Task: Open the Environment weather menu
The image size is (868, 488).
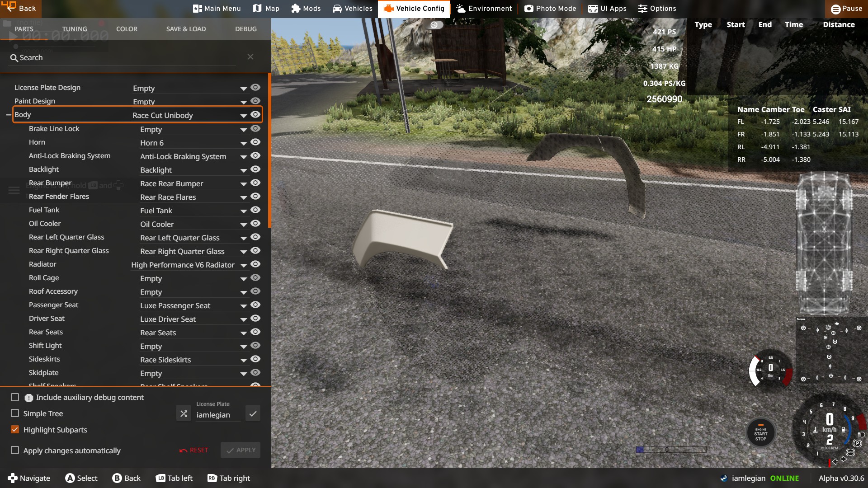Action: [484, 9]
